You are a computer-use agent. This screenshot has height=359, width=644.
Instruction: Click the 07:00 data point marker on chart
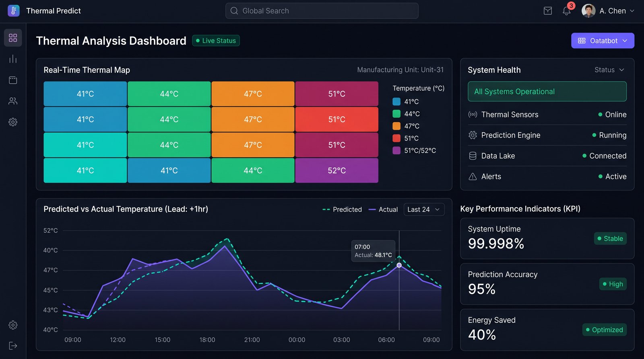coord(399,265)
